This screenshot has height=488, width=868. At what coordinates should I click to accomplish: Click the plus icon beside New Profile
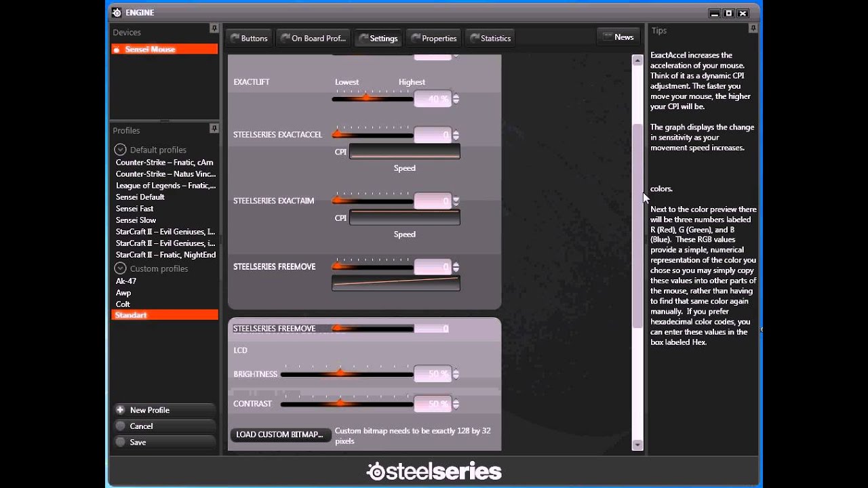tap(120, 410)
